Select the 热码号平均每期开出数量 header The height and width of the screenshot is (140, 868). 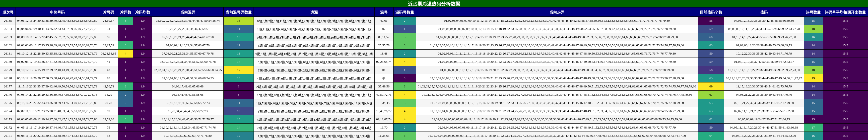(x=845, y=12)
